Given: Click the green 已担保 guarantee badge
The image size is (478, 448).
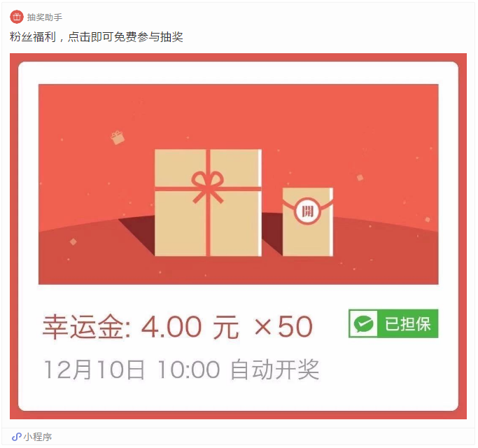Looking at the screenshot, I should (x=393, y=323).
